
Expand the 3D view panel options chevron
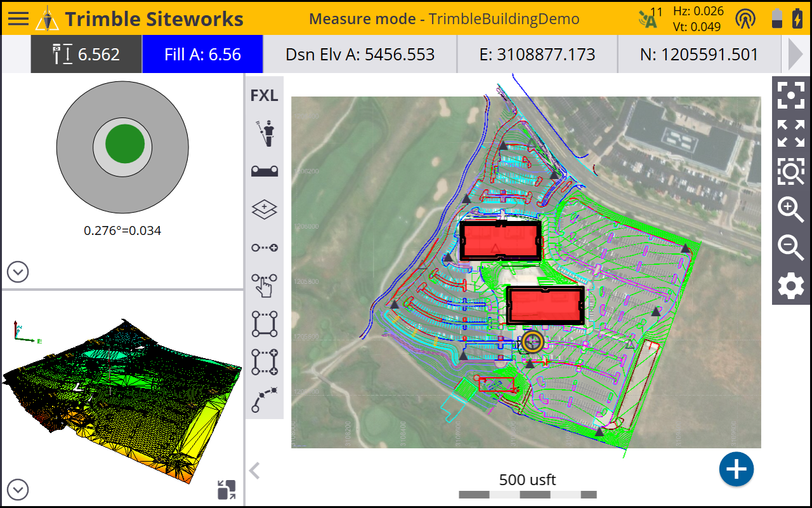point(18,490)
